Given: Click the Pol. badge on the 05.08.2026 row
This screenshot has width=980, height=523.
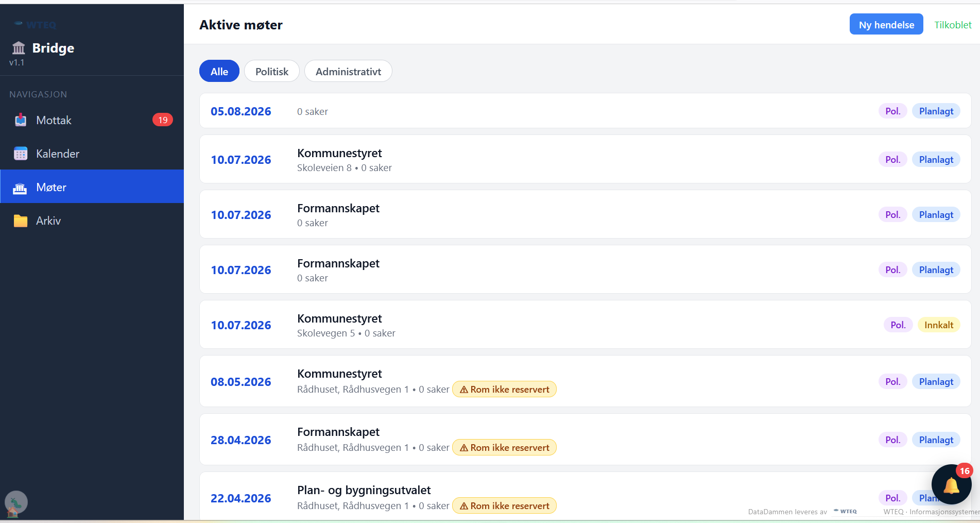Looking at the screenshot, I should coord(892,111).
